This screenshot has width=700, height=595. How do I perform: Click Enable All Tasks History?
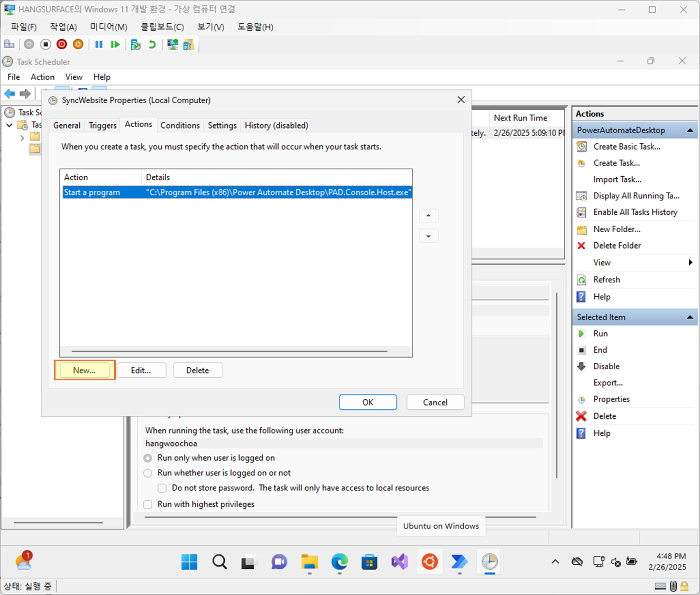pos(634,212)
